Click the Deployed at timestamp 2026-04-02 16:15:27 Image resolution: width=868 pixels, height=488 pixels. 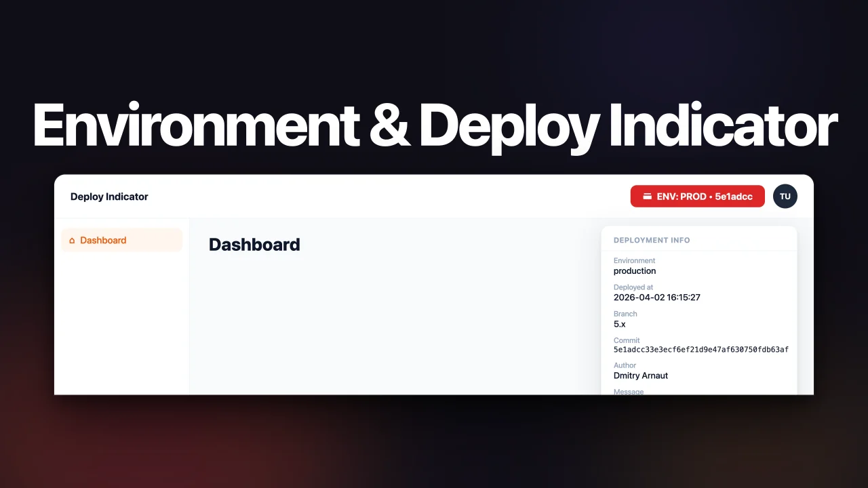tap(657, 297)
